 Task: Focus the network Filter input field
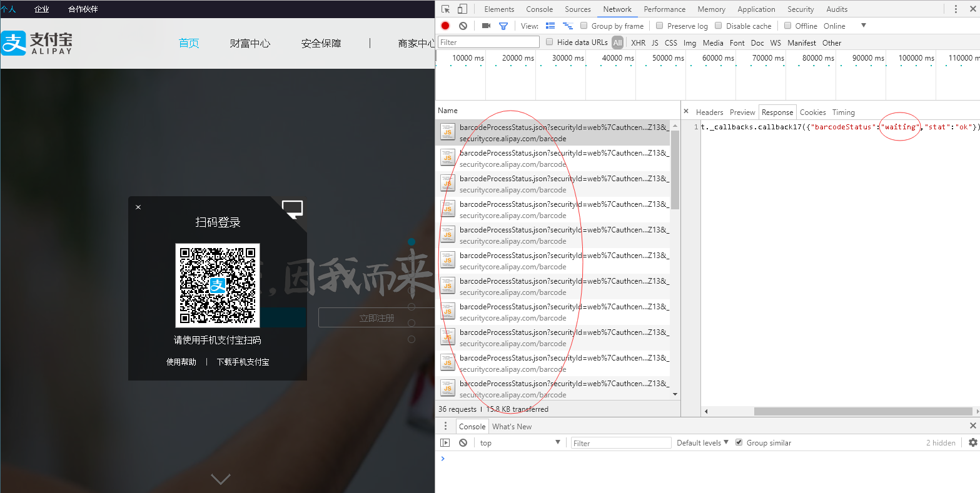pos(488,42)
